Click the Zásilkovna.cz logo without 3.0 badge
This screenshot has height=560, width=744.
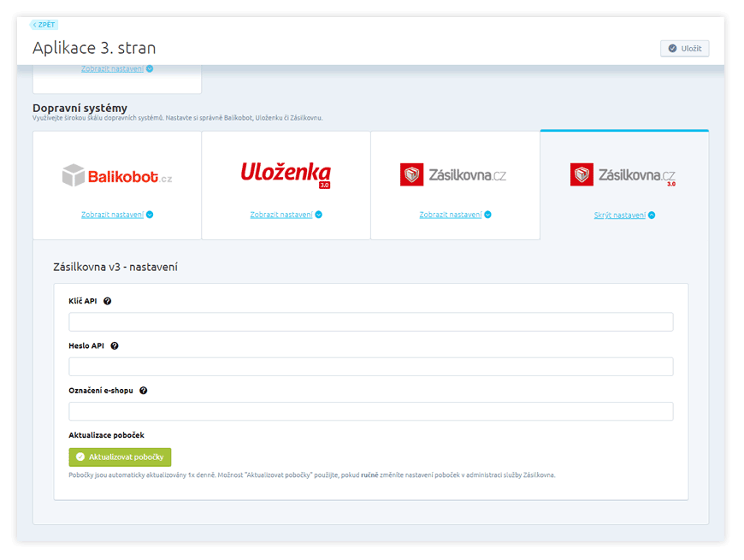click(x=453, y=175)
